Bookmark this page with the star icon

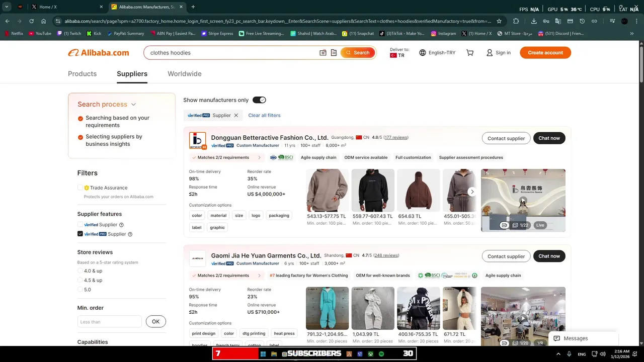pos(499,21)
